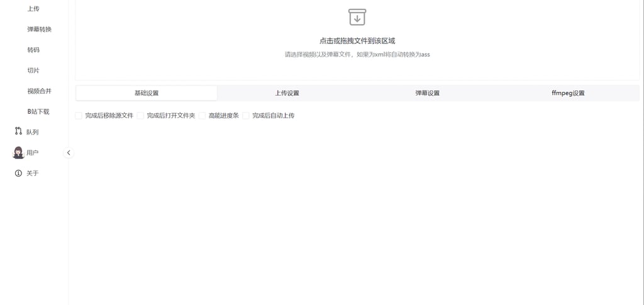Open B站下载 in the sidebar

click(38, 111)
